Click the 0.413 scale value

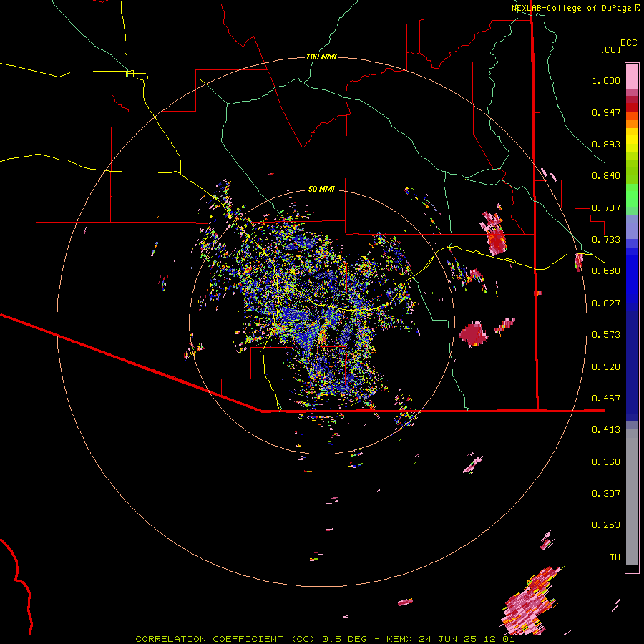coord(606,430)
